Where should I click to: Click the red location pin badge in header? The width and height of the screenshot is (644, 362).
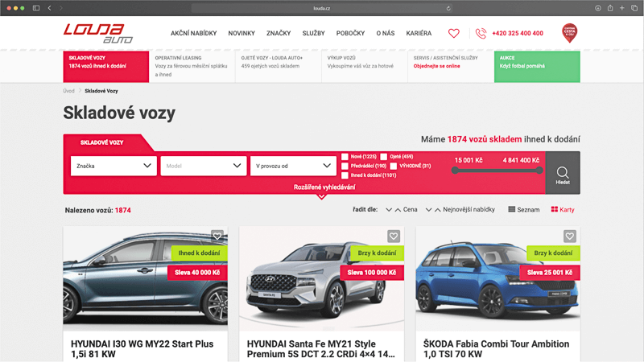pyautogui.click(x=569, y=33)
